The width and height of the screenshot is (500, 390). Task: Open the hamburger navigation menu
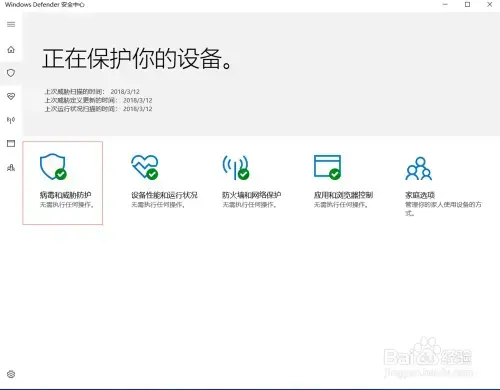click(11, 24)
